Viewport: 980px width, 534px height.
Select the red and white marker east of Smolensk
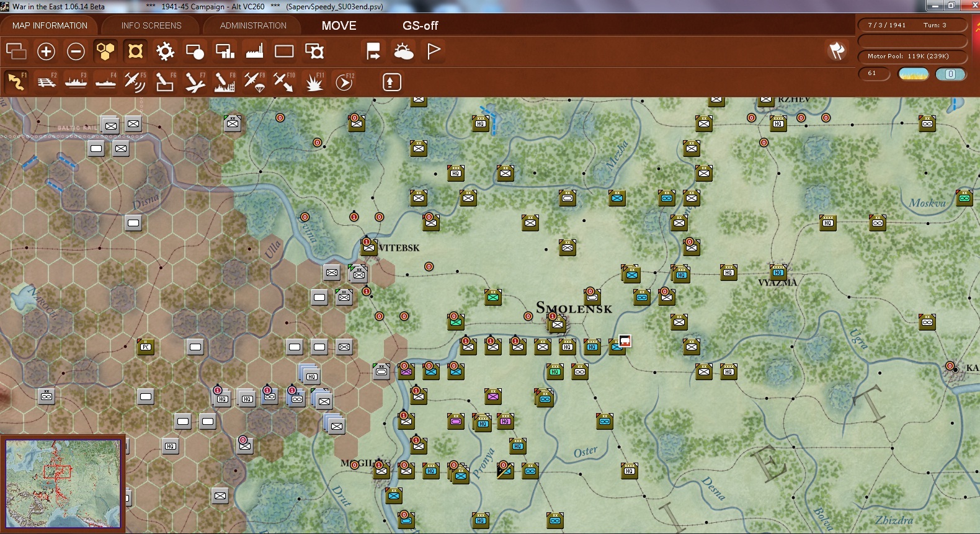(x=625, y=341)
